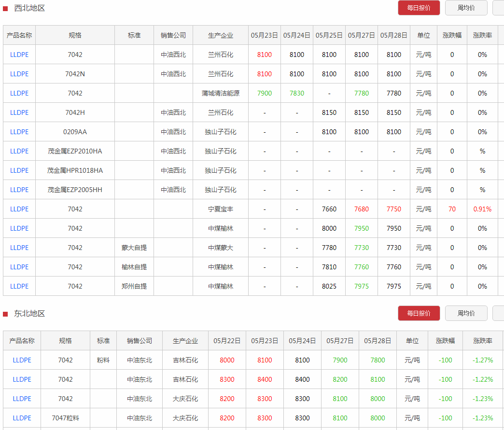Click 西北地区 section heading
Image resolution: width=504 pixels, height=430 pixels.
point(29,8)
